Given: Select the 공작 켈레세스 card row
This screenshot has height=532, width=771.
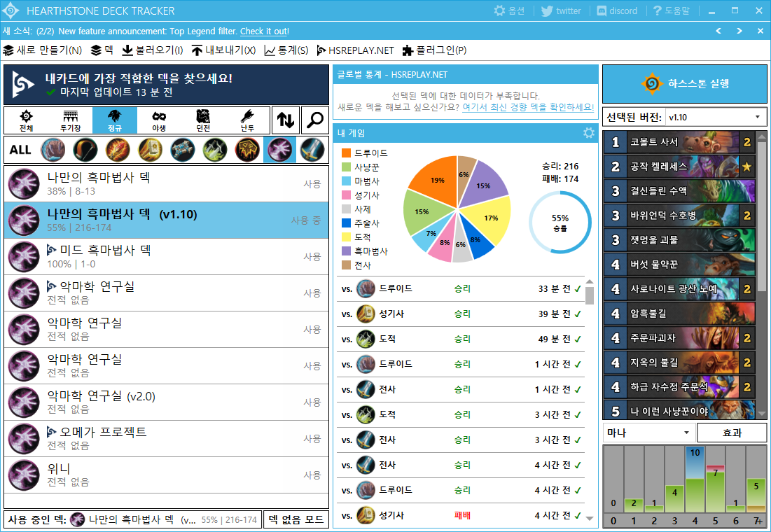Looking at the screenshot, I should point(679,166).
